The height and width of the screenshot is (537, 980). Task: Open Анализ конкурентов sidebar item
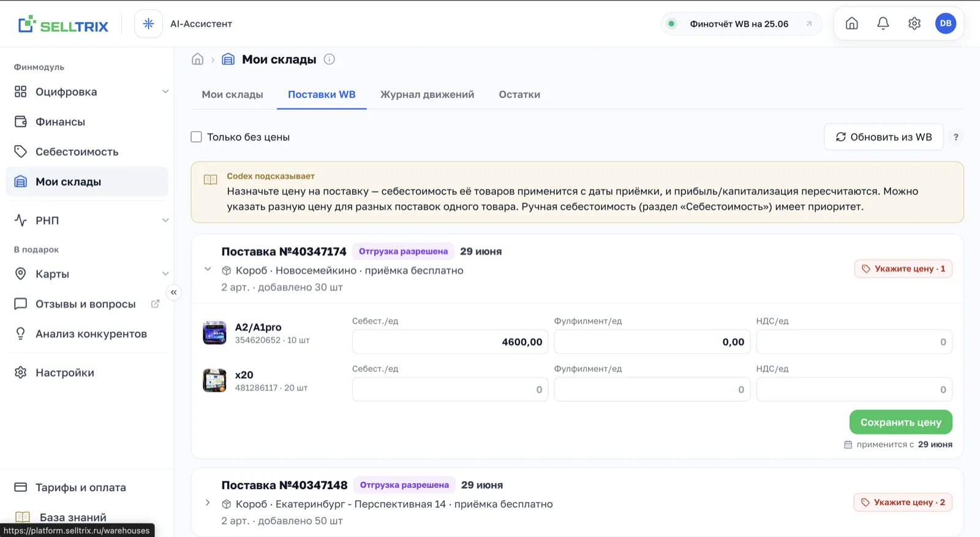pyautogui.click(x=87, y=334)
